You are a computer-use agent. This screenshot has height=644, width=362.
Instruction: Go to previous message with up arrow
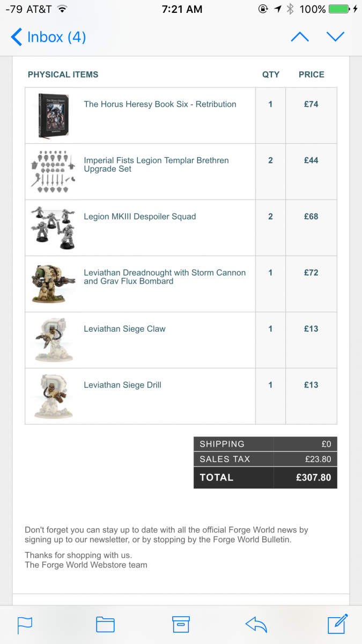300,37
